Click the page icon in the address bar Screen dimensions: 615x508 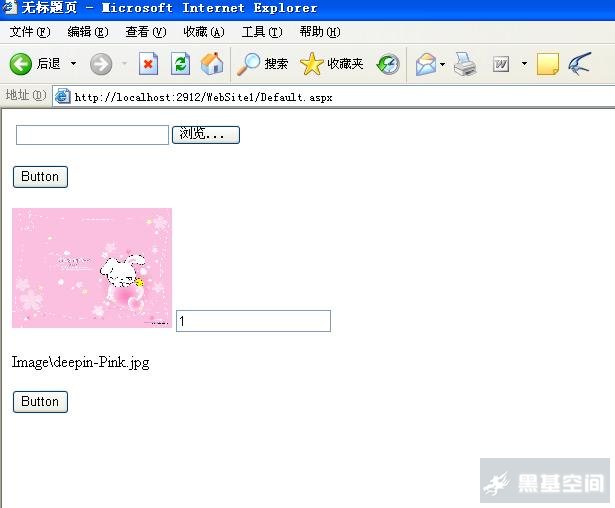click(62, 96)
